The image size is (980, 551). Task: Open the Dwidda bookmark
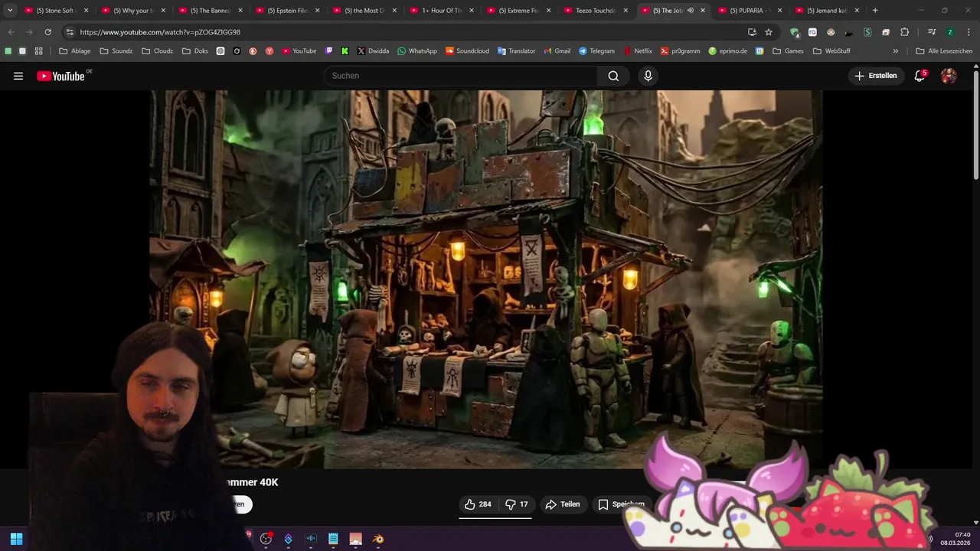(373, 51)
